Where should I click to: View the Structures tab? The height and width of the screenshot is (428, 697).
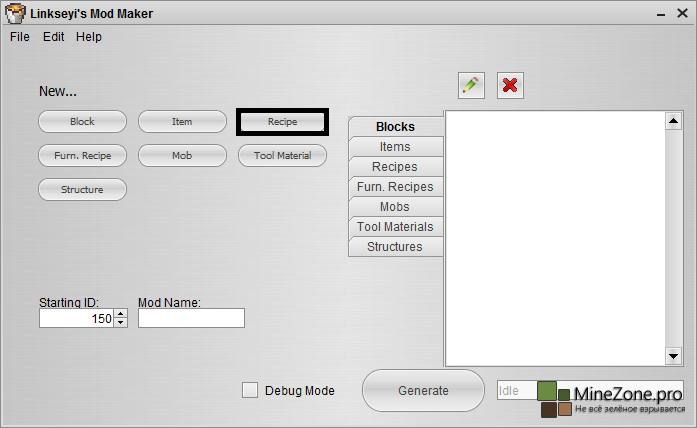395,247
